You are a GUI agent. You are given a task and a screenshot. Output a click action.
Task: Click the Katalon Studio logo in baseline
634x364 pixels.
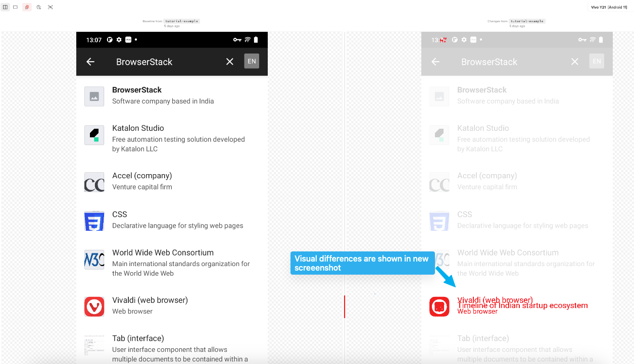tap(94, 135)
